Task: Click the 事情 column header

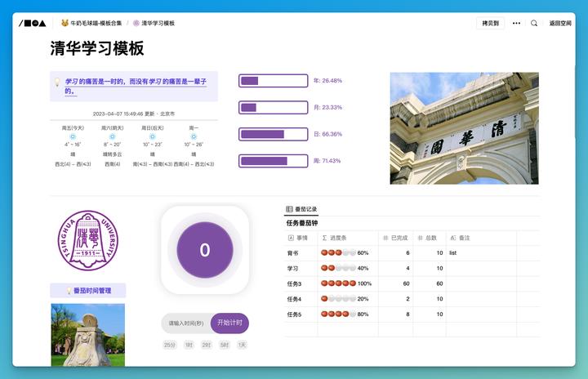Action: pos(301,238)
